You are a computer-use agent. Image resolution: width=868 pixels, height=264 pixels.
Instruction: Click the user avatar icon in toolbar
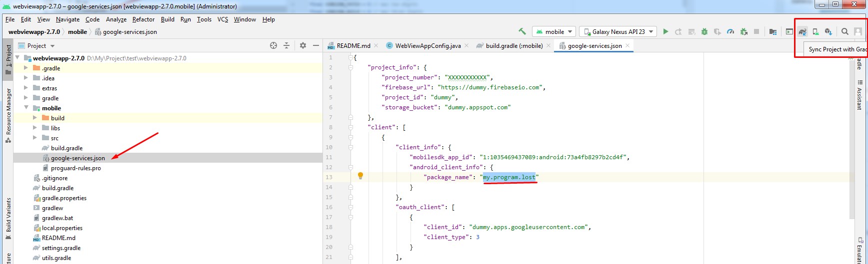(858, 32)
